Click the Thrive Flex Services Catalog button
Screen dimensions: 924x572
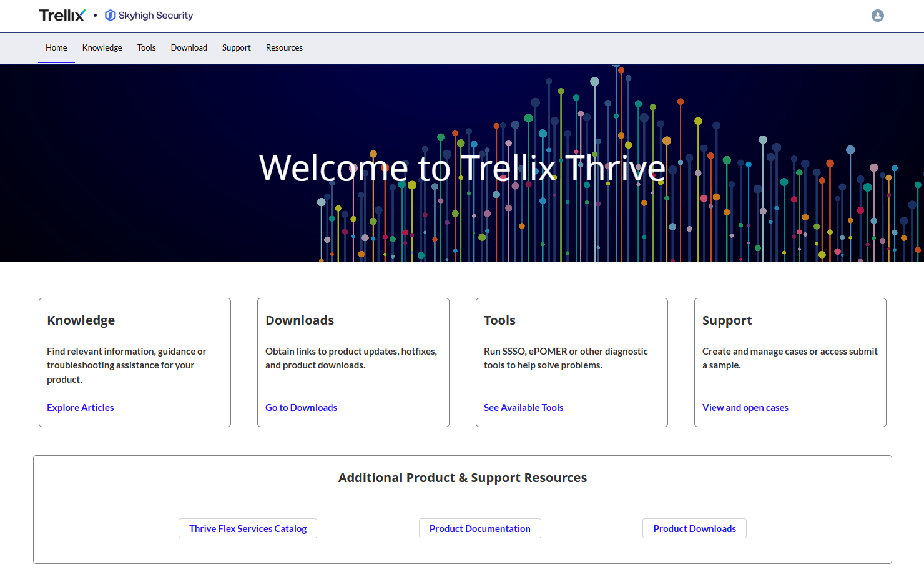[x=247, y=528]
